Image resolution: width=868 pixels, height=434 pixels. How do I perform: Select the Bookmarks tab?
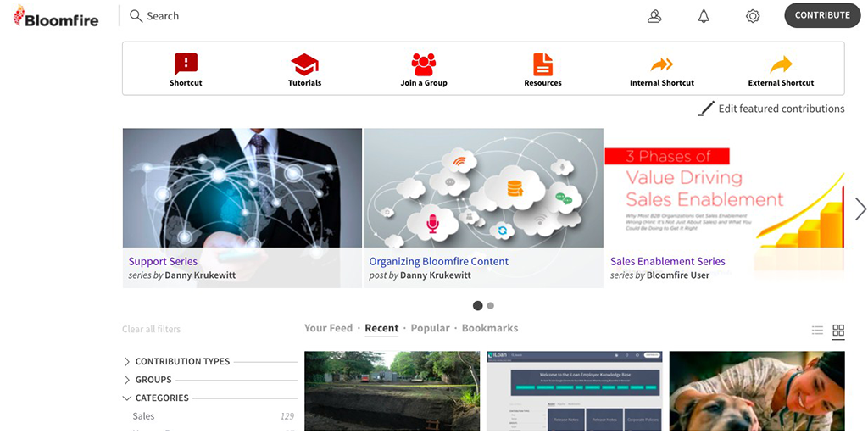(x=489, y=328)
